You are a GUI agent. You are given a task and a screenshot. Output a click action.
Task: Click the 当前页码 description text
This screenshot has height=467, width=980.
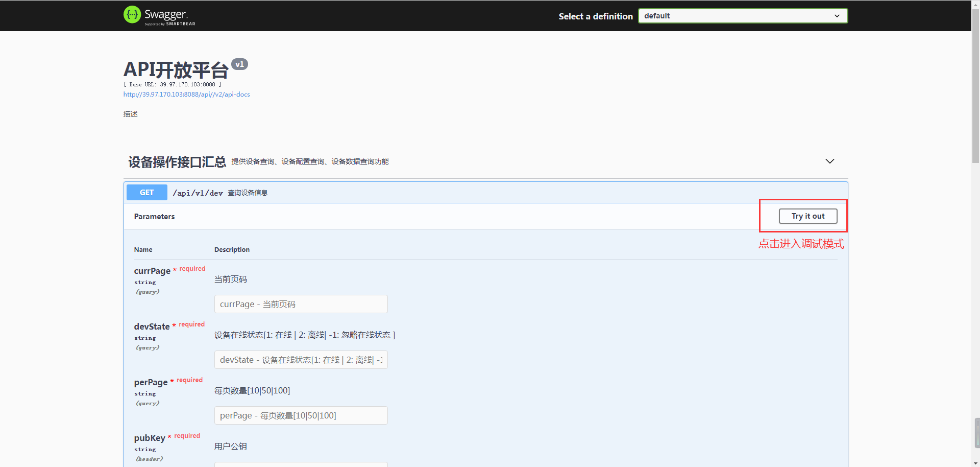click(x=231, y=279)
